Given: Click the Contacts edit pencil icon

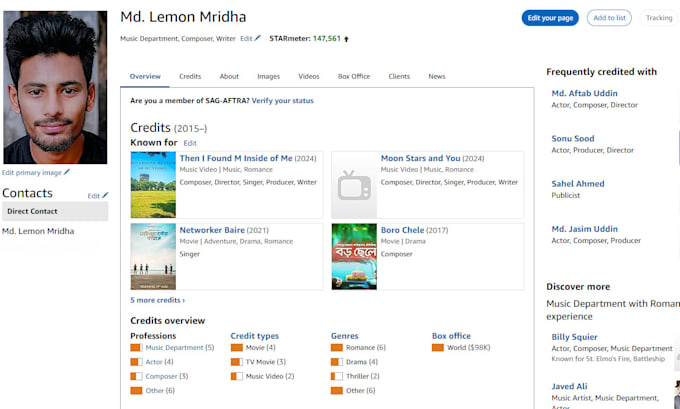Looking at the screenshot, I should click(105, 196).
